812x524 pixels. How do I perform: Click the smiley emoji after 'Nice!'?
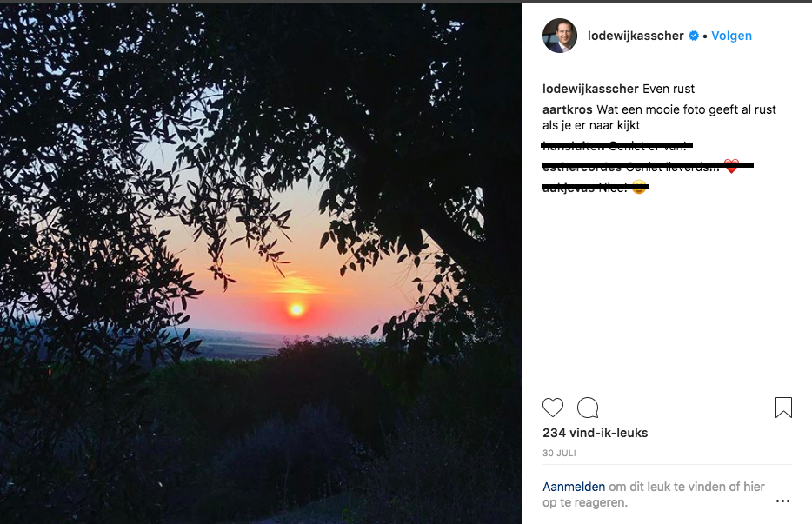point(639,188)
